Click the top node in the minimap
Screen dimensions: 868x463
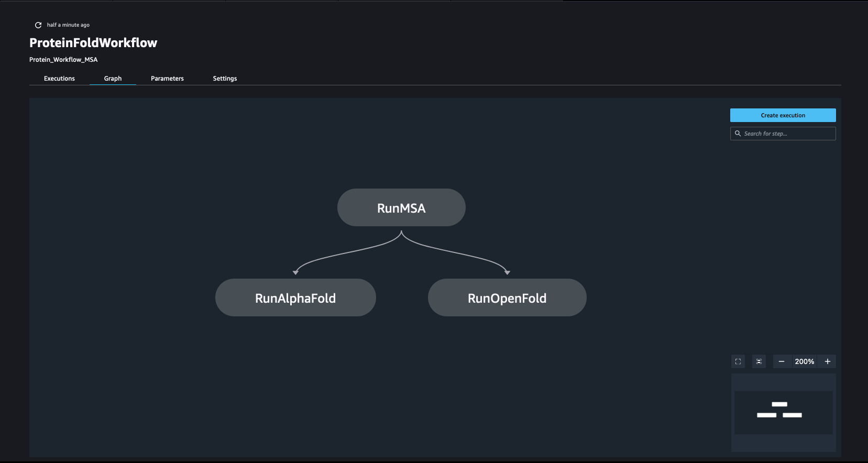pyautogui.click(x=779, y=404)
